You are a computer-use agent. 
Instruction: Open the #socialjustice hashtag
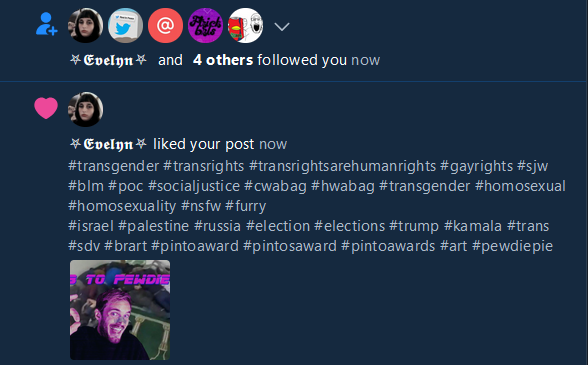click(194, 186)
